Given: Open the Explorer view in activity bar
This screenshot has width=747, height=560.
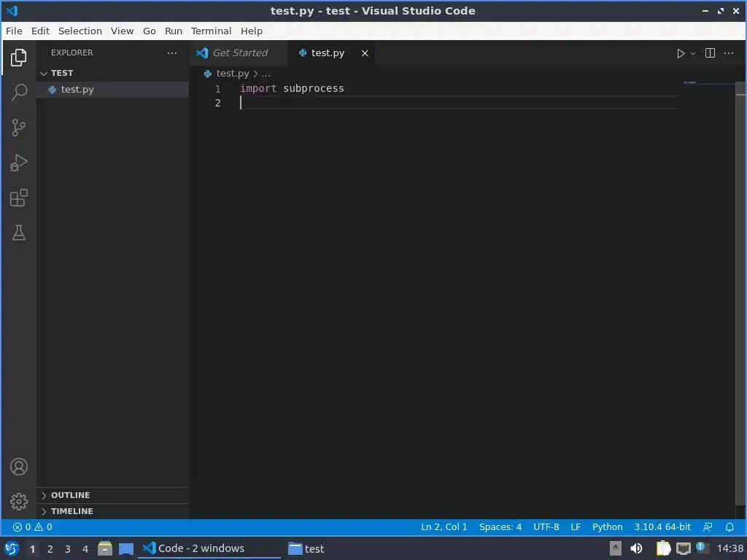Looking at the screenshot, I should pos(18,57).
